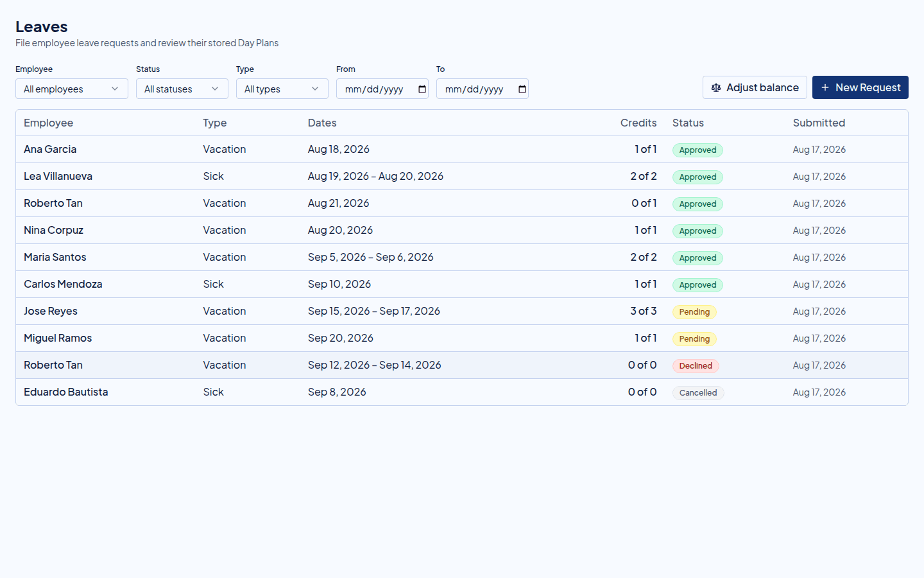Click the date Sep 10, 2026
The image size is (924, 578).
(339, 284)
